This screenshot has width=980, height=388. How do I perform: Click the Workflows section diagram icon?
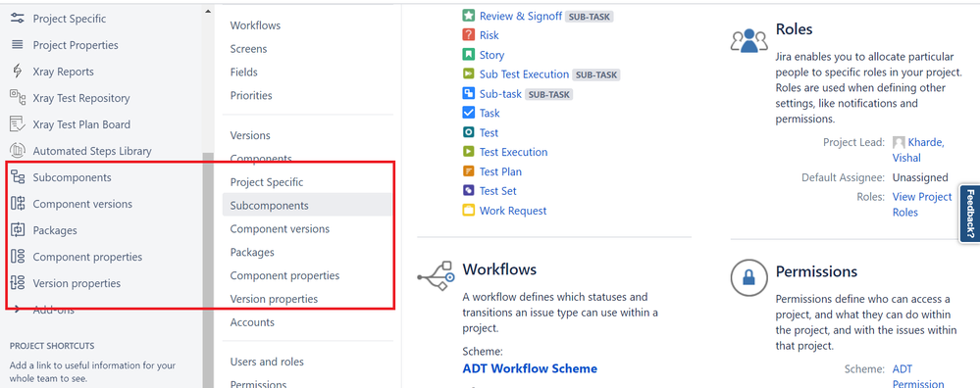tap(436, 275)
